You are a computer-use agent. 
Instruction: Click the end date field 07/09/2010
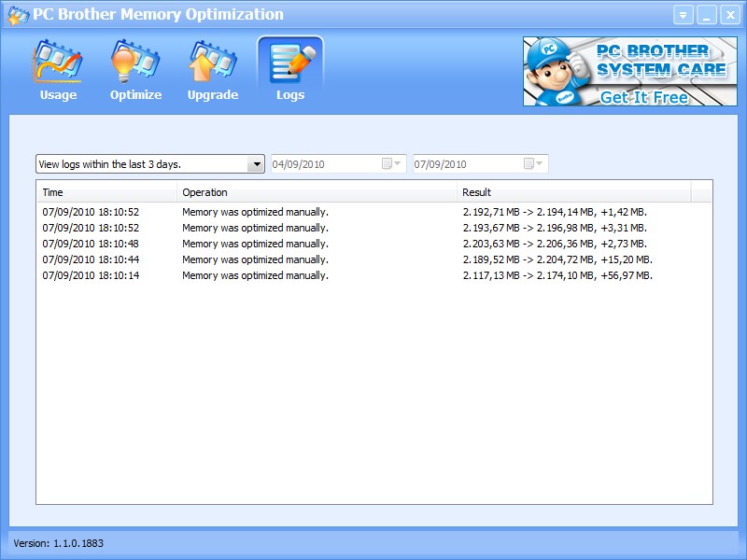click(x=480, y=164)
